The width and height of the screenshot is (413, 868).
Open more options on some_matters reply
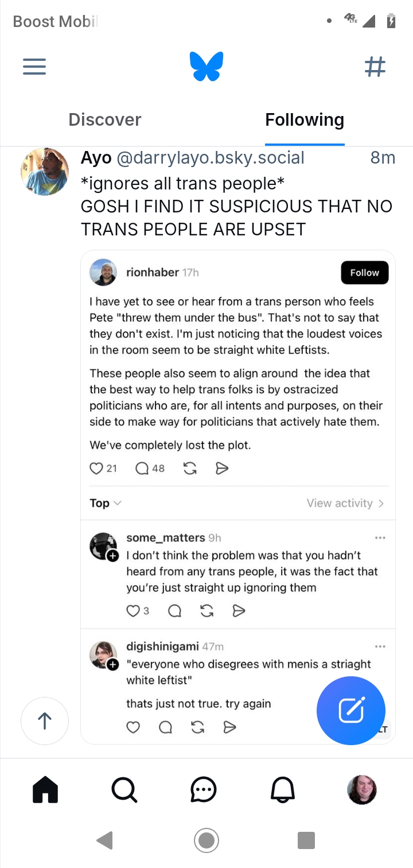click(380, 538)
